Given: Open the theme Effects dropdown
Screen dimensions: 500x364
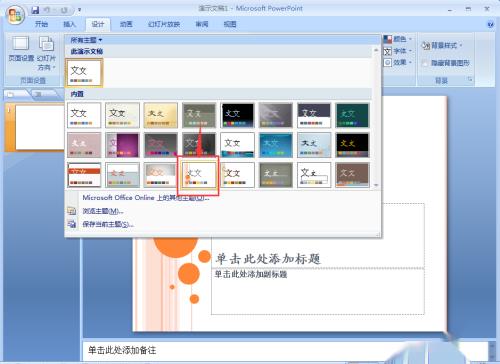Looking at the screenshot, I should tap(398, 62).
